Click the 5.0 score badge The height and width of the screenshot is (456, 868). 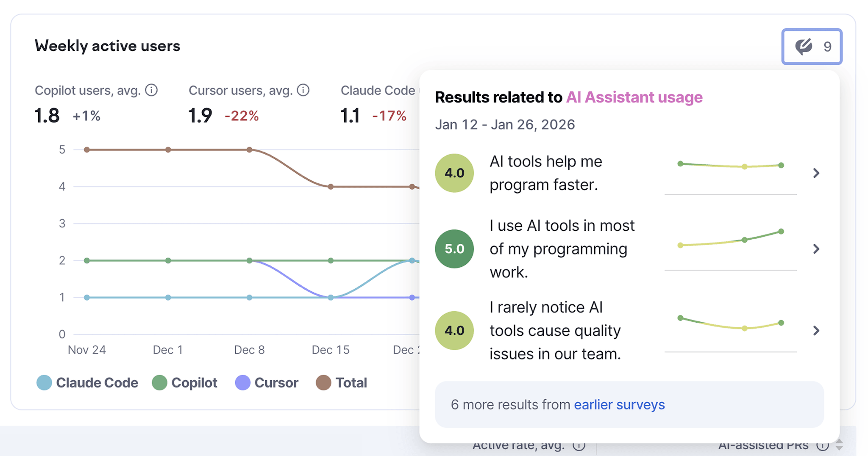pyautogui.click(x=454, y=249)
